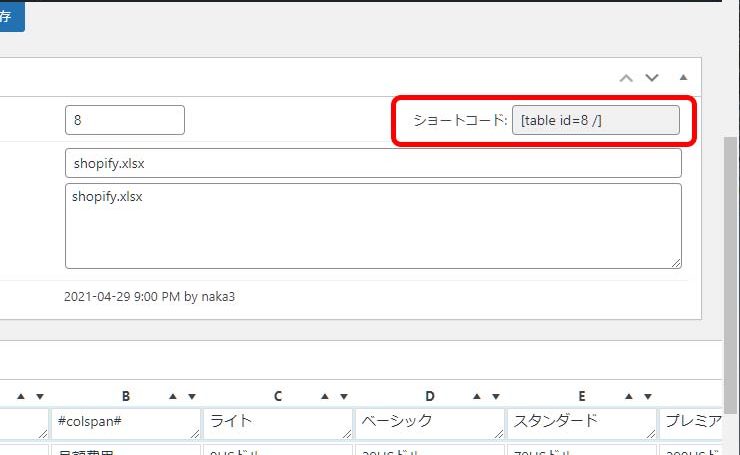This screenshot has width=740, height=455.
Task: Focus the single-line table name field shopify.xlsx
Action: tap(372, 163)
